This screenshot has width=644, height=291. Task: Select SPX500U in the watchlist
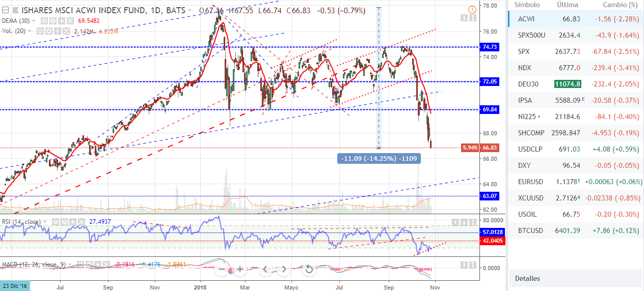(576, 35)
